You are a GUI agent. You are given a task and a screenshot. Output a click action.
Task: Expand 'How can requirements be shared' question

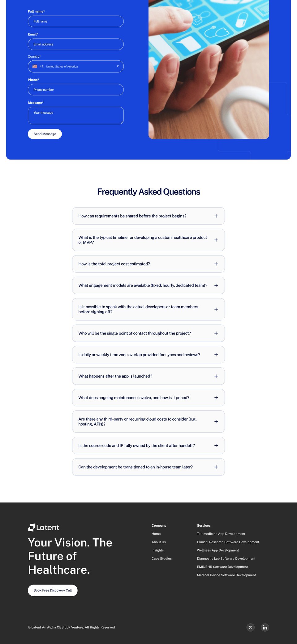pos(148,216)
